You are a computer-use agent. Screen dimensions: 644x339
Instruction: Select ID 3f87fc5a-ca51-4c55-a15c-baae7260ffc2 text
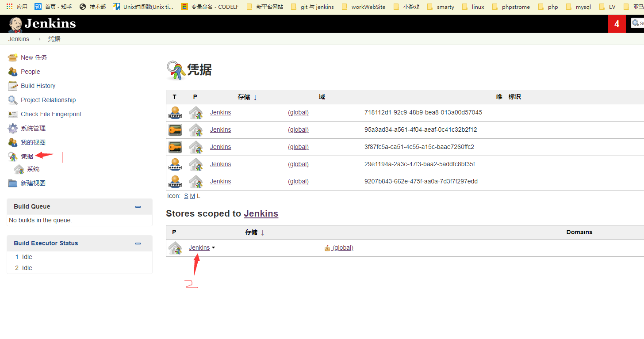pos(419,147)
